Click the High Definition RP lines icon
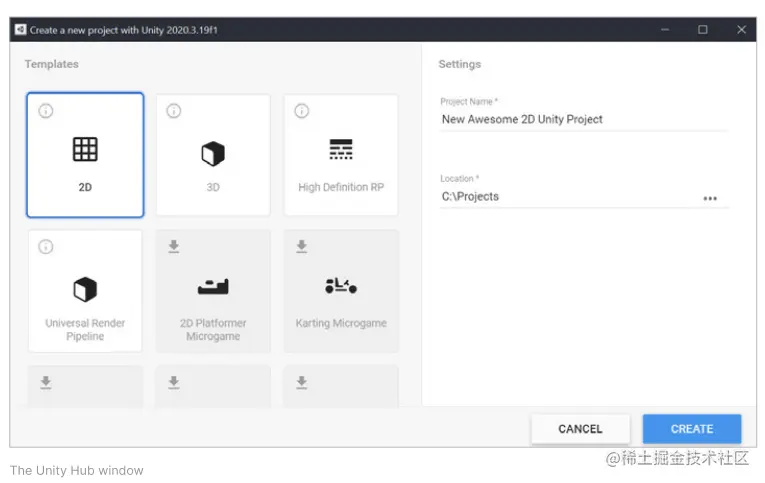The width and height of the screenshot is (765, 483). [x=341, y=149]
